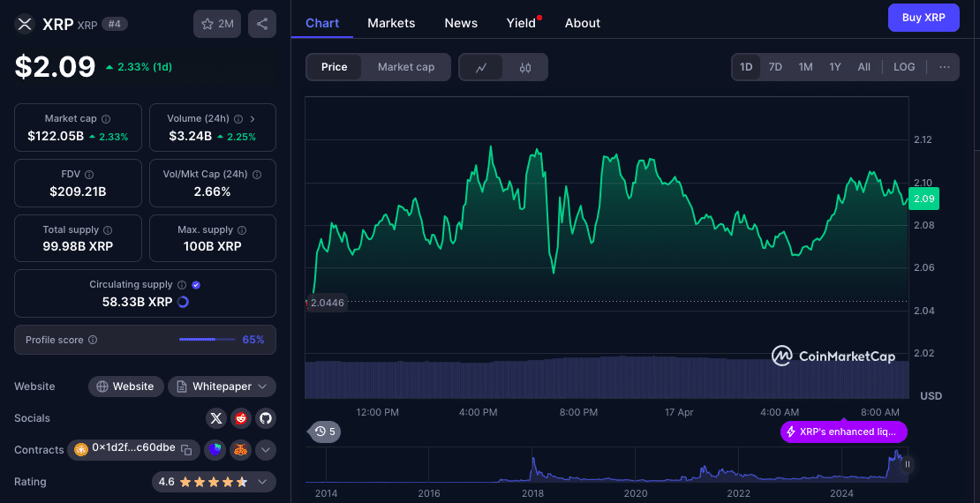Click the $122.05B market cap value
The image size is (980, 503).
[x=56, y=136]
